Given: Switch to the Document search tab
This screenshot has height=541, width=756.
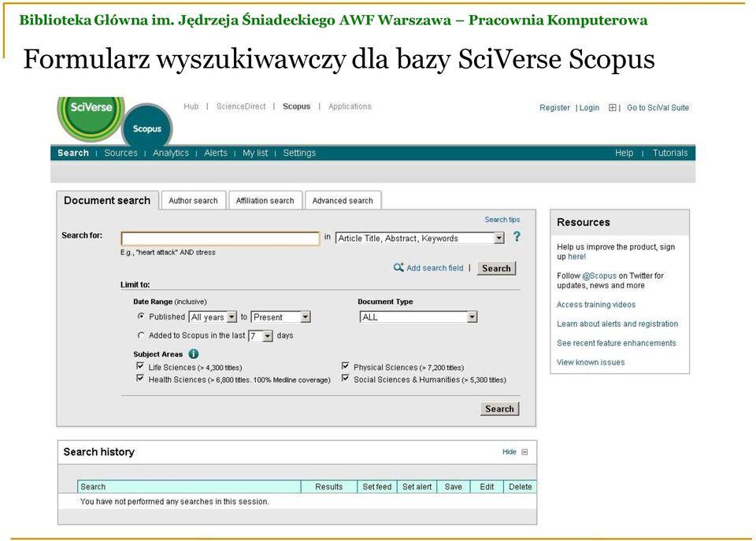Looking at the screenshot, I should tap(107, 201).
